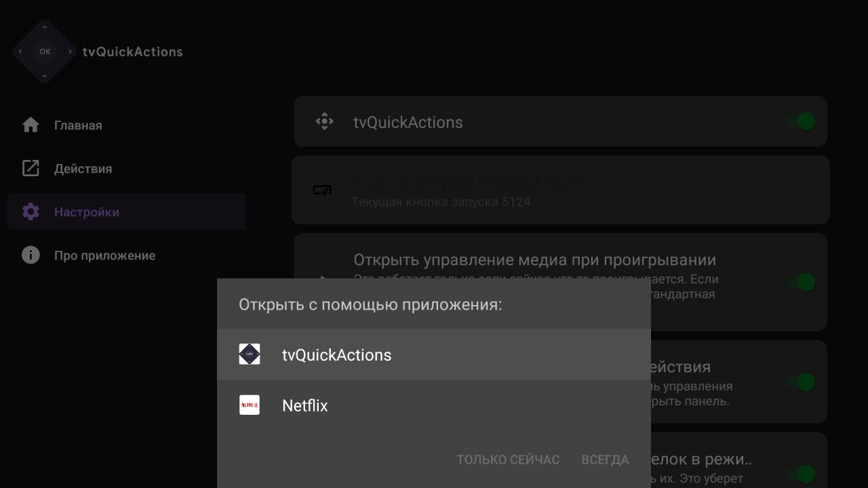Click the d-pad icon in the tvQuickActions service row

tap(324, 121)
